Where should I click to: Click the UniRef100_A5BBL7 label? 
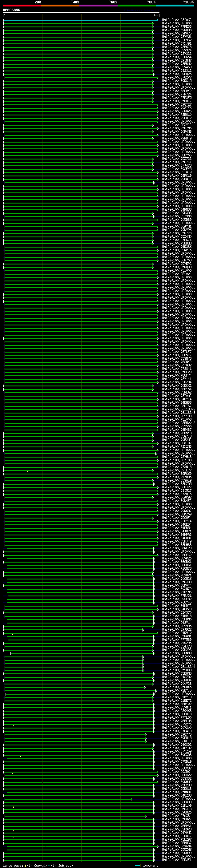tap(177, 101)
